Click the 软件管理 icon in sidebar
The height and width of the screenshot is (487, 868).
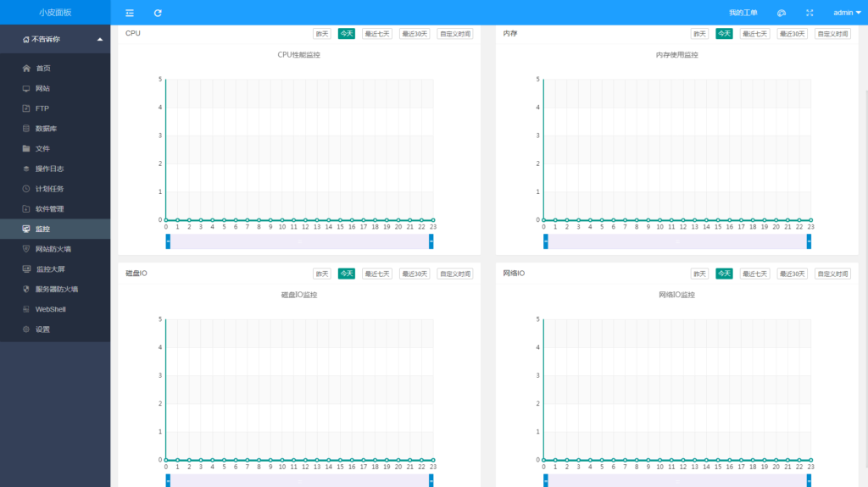(26, 208)
